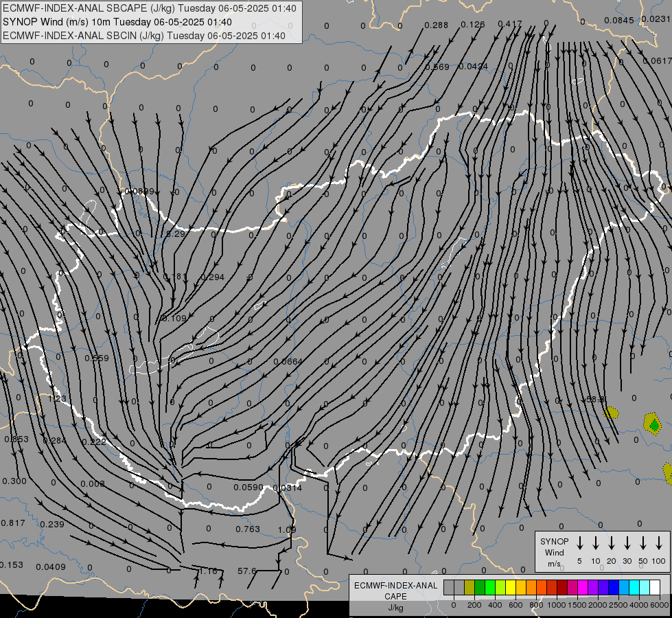This screenshot has height=618, width=672.
Task: Select the orange CAPE swatch
Action: (531, 588)
